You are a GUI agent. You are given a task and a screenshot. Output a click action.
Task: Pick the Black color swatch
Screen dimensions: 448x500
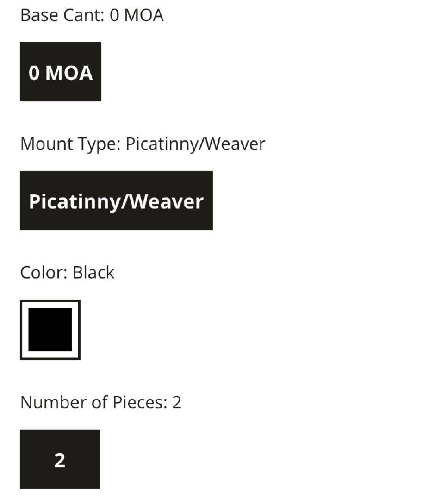coord(50,330)
